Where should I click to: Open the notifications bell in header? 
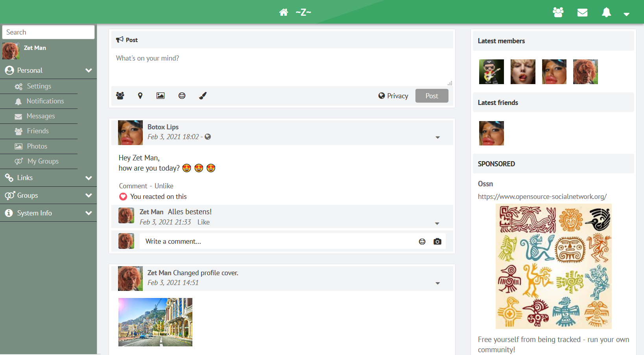pos(606,13)
